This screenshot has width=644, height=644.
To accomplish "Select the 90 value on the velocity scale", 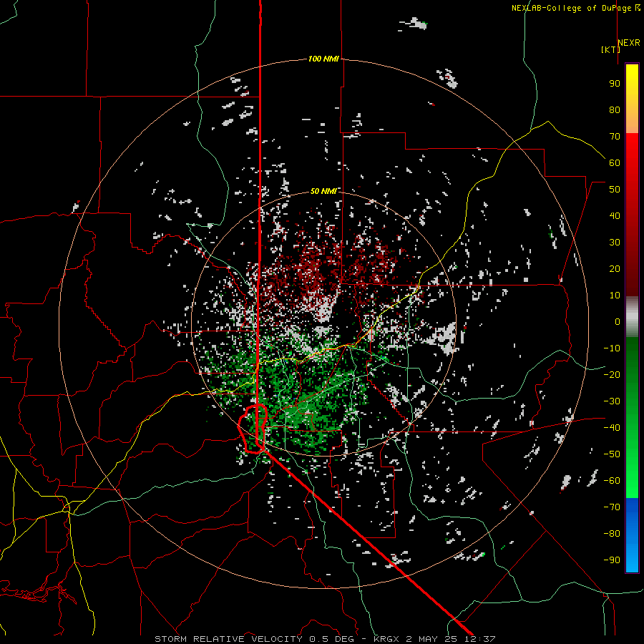I will pos(615,84).
